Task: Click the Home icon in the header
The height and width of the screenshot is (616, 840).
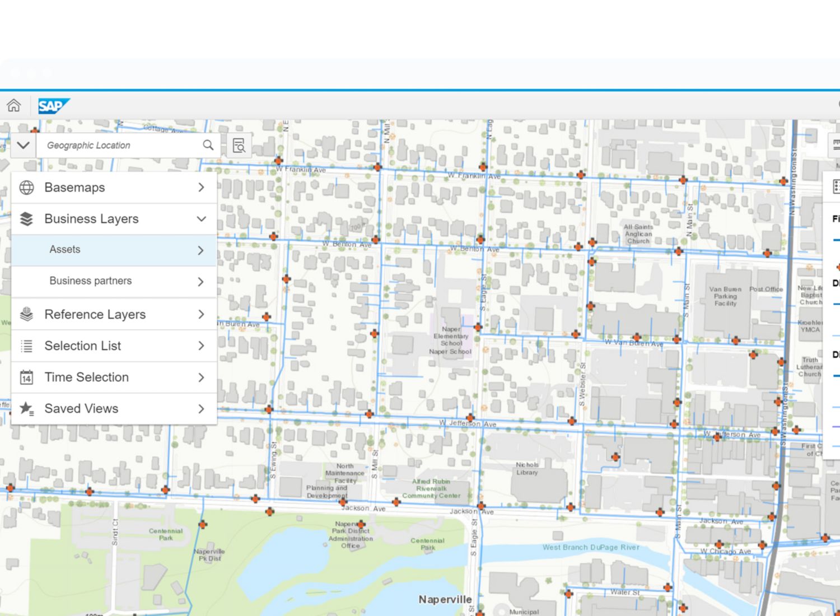Action: tap(14, 105)
